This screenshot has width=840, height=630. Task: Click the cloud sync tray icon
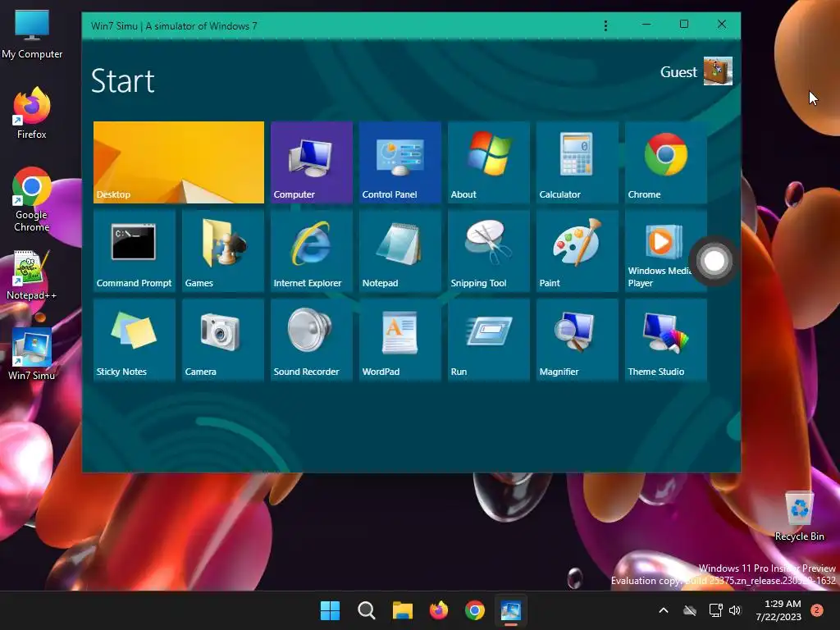click(x=690, y=610)
